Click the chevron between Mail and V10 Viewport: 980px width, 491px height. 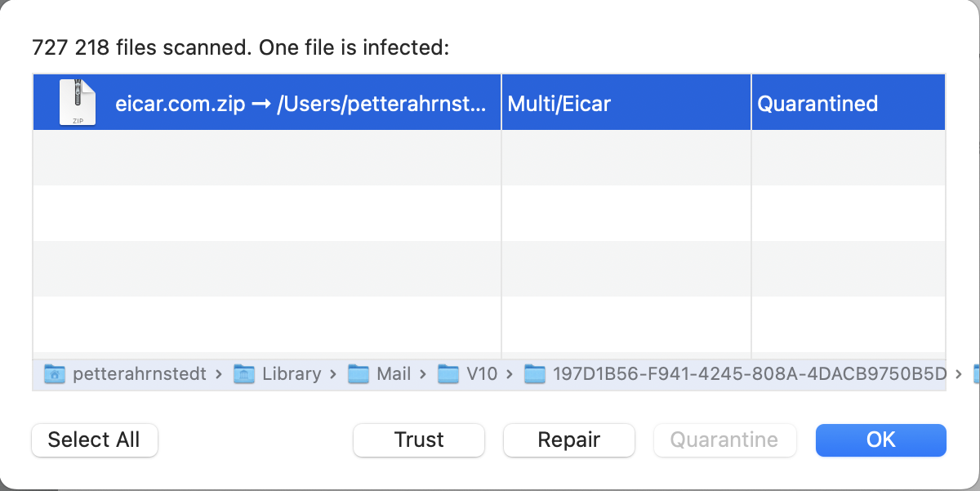coord(424,373)
